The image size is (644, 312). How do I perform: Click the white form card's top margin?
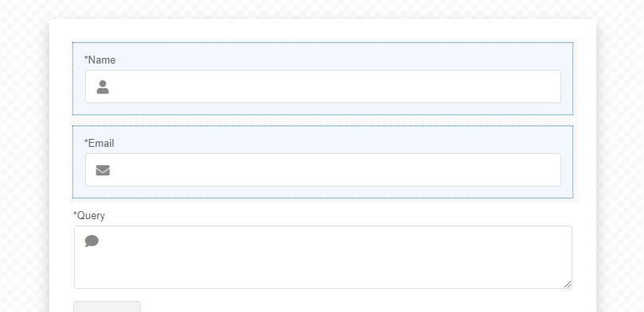[323, 30]
